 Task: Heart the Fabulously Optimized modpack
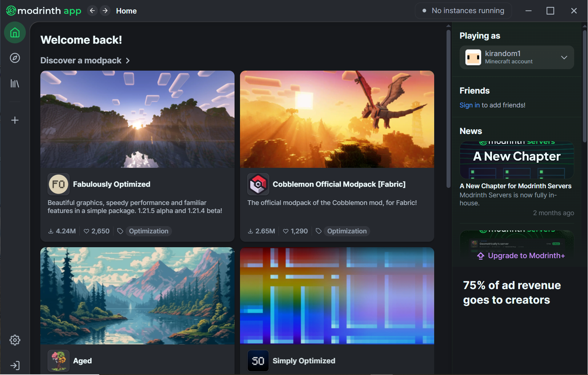pyautogui.click(x=86, y=231)
